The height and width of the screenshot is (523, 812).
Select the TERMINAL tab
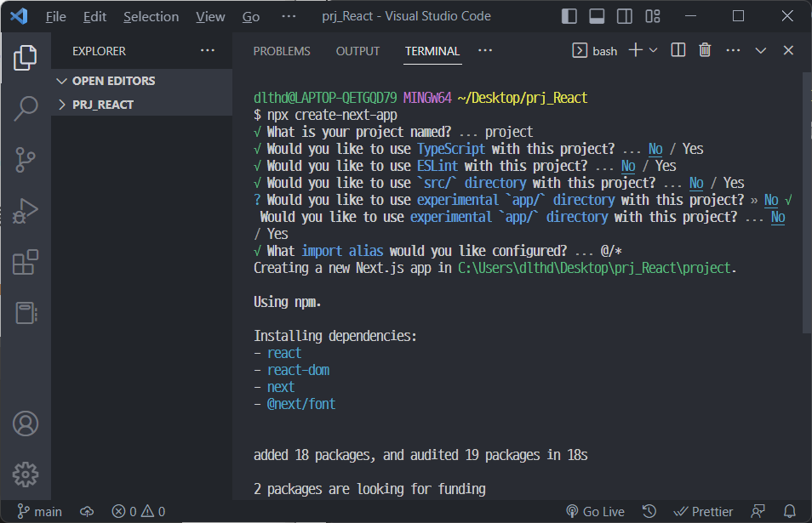[432, 51]
